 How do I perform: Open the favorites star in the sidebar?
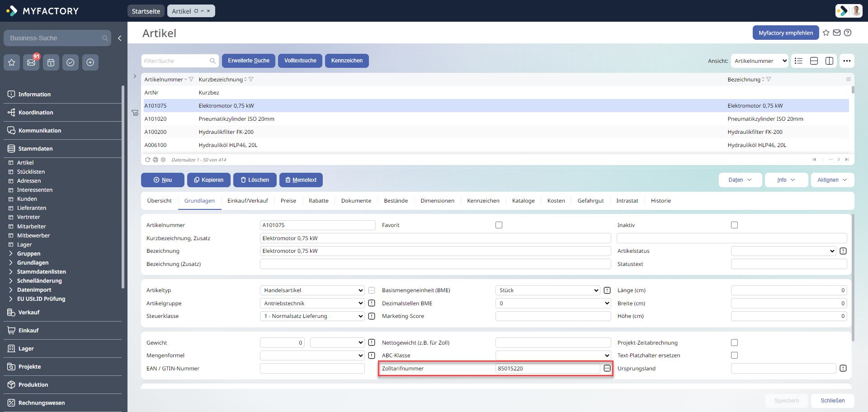coord(12,62)
